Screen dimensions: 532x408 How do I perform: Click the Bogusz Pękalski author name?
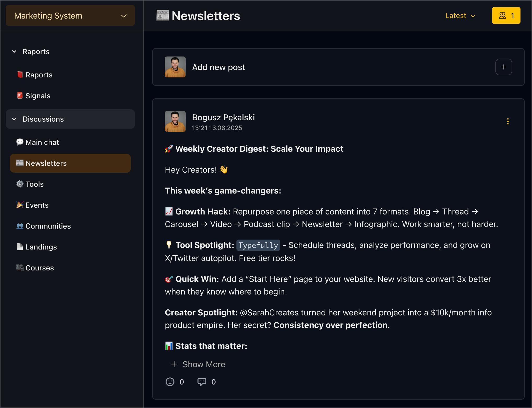(223, 117)
